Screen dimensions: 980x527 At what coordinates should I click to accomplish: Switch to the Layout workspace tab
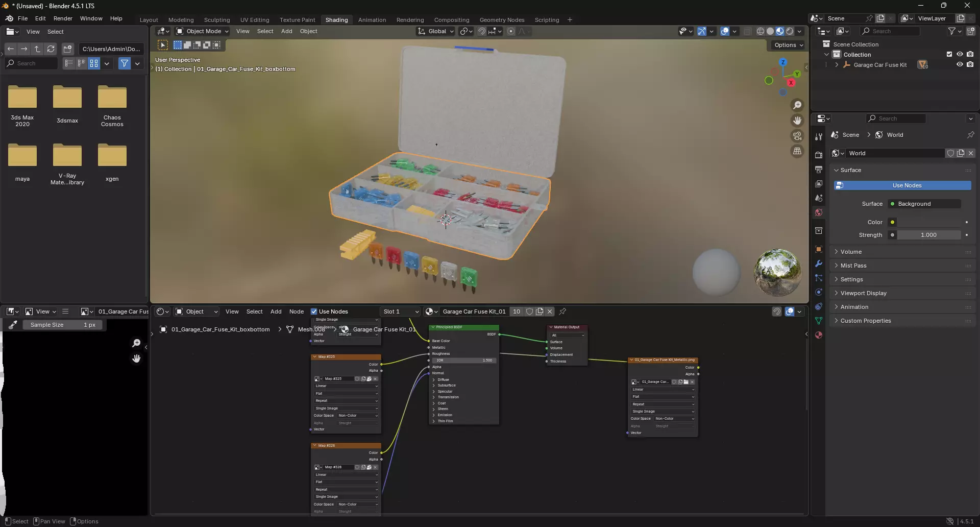click(149, 20)
